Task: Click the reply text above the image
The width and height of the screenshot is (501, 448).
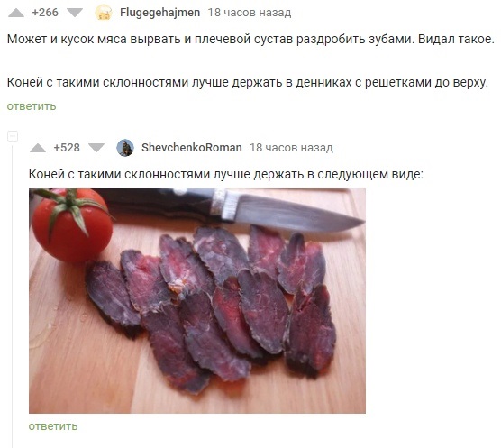Action: click(x=226, y=175)
